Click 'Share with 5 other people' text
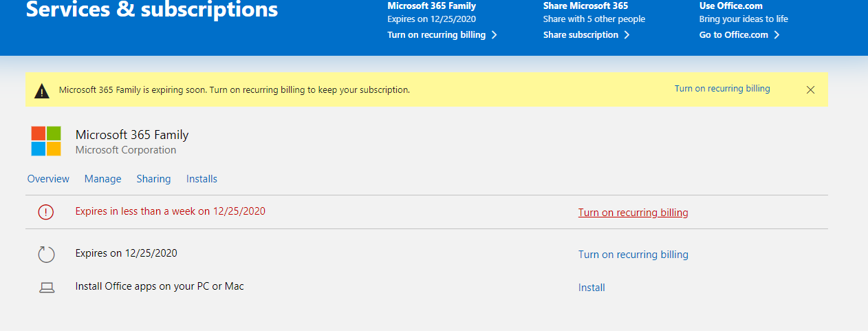This screenshot has height=331, width=868. click(x=594, y=19)
